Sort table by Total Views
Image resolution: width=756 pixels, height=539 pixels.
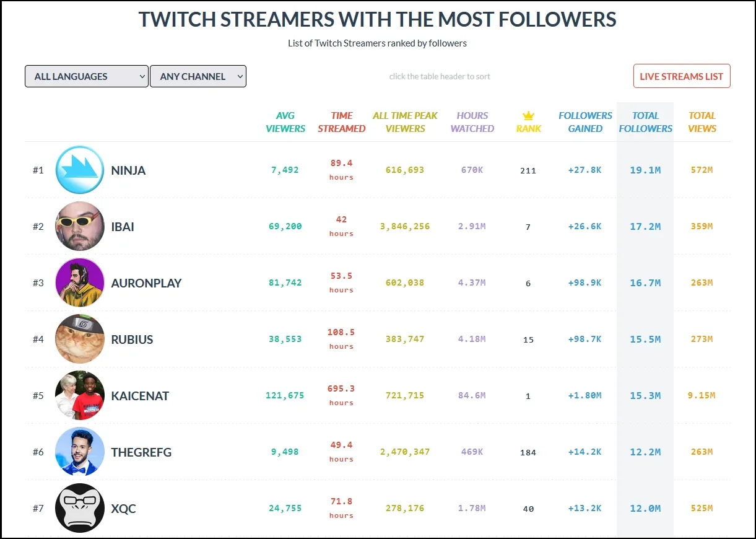(702, 122)
